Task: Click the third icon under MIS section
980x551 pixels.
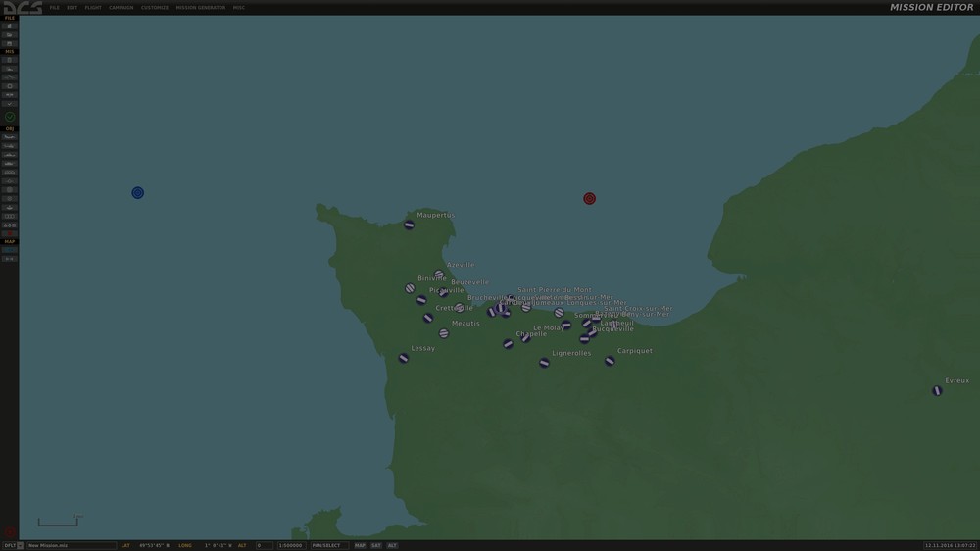Action: coord(10,77)
